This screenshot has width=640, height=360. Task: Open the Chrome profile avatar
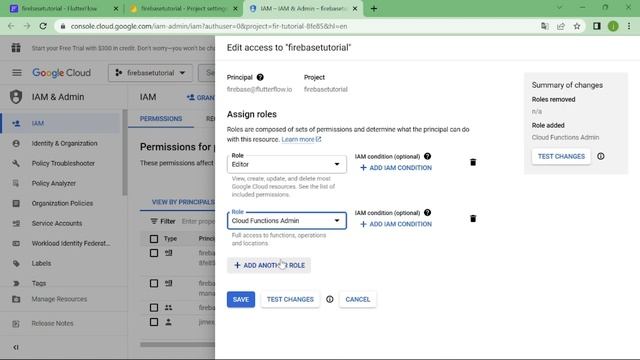pyautogui.click(x=613, y=26)
